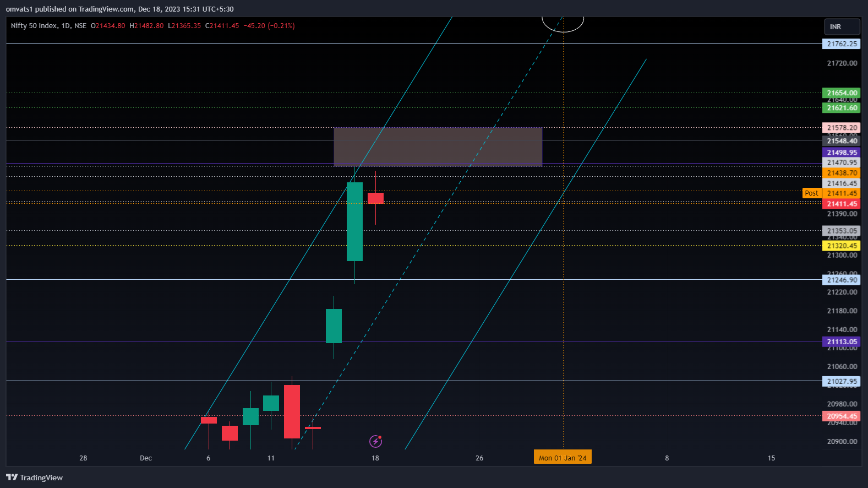Click the 15 date label on time axis

pos(771,458)
